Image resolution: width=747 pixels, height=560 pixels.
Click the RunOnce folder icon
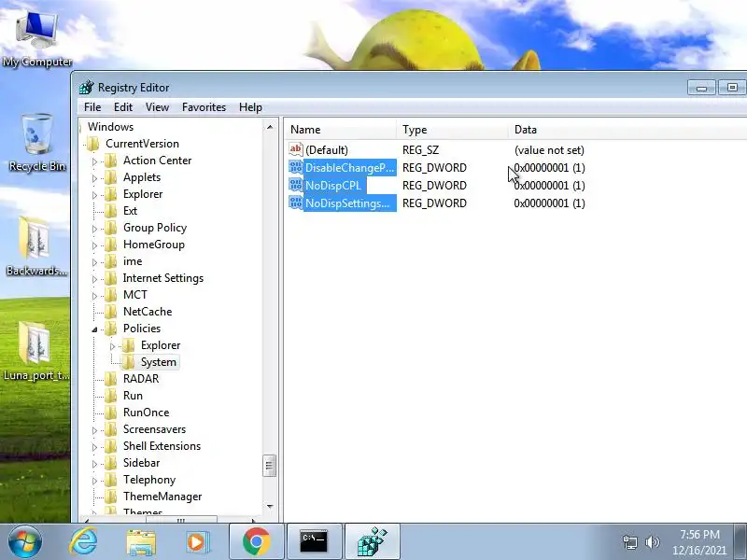point(111,413)
